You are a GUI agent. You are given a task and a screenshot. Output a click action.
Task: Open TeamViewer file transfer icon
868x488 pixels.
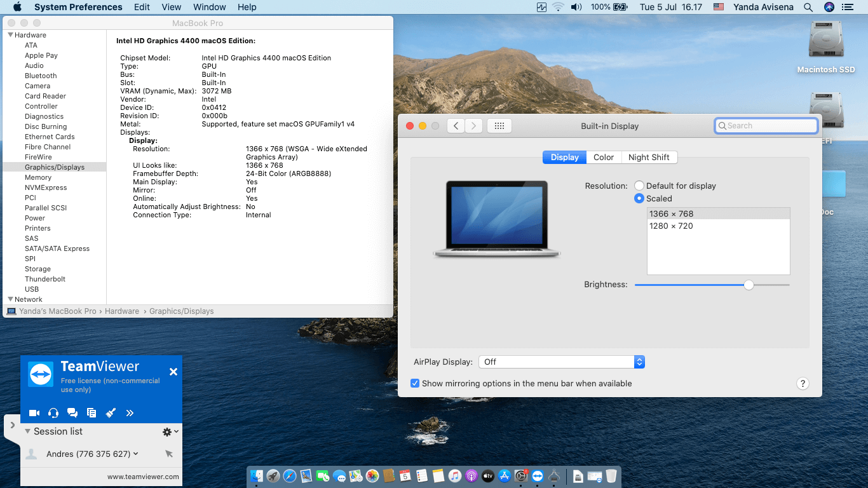pos(92,413)
